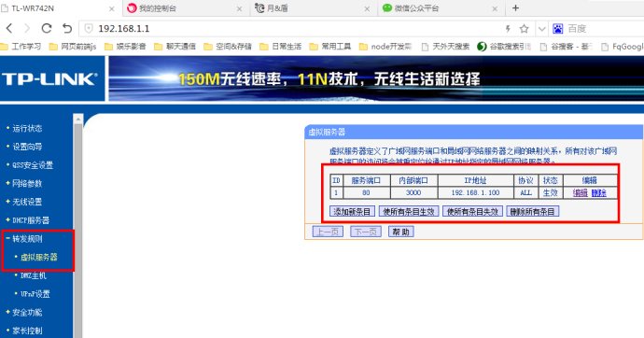The image size is (644, 338).
Task: Click the 上一页 button
Action: [328, 232]
